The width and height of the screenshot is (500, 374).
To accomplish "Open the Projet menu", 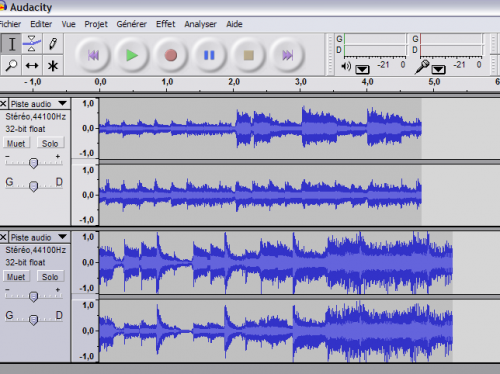I will coord(96,24).
